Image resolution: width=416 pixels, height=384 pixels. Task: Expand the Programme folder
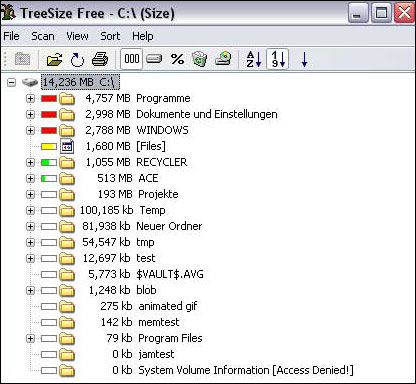point(30,98)
